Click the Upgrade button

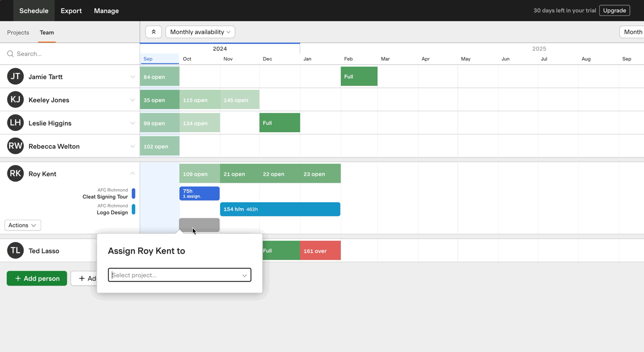(614, 11)
